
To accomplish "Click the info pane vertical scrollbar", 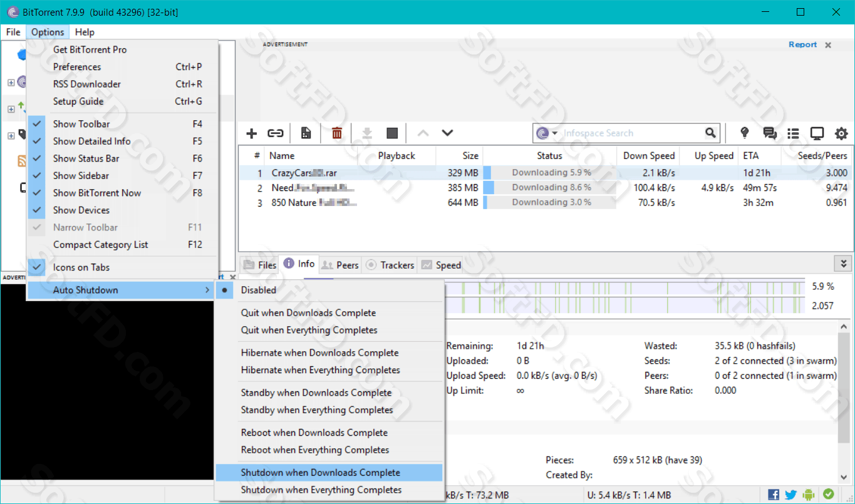I will pyautogui.click(x=845, y=387).
